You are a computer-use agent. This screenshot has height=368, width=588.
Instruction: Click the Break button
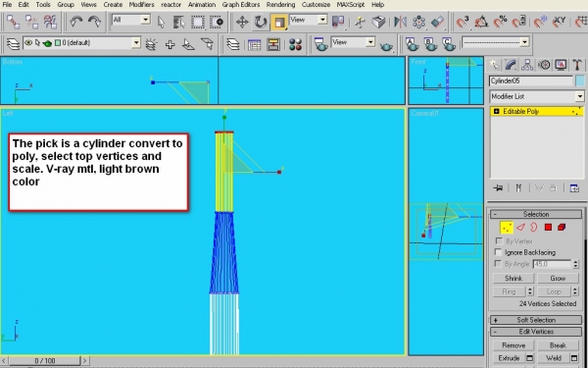[x=558, y=345]
